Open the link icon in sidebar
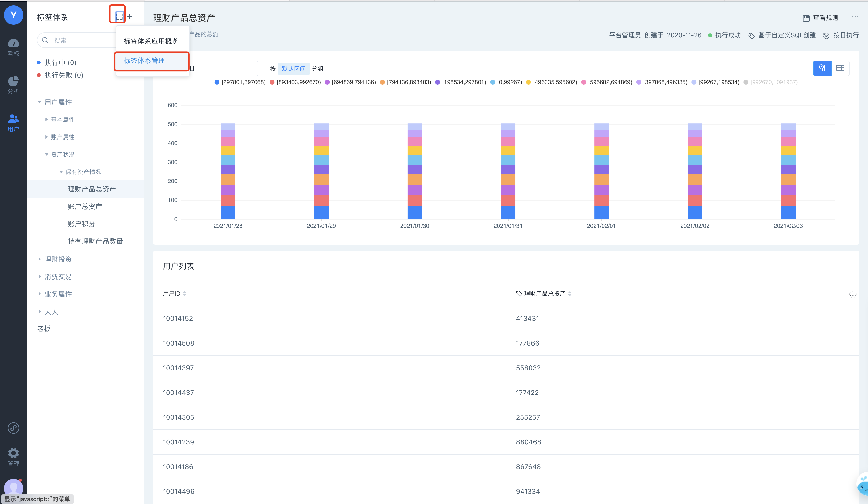868x504 pixels. tap(13, 428)
